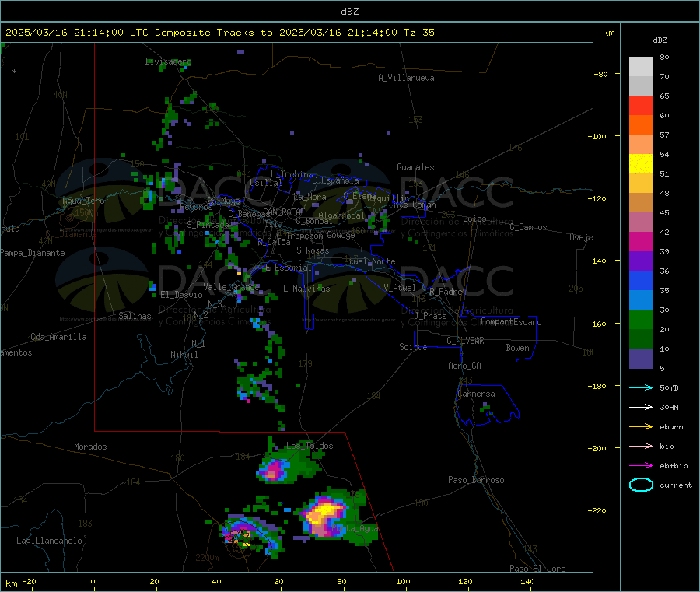Click the A_Villanueva map label
The width and height of the screenshot is (700, 592).
click(x=406, y=78)
